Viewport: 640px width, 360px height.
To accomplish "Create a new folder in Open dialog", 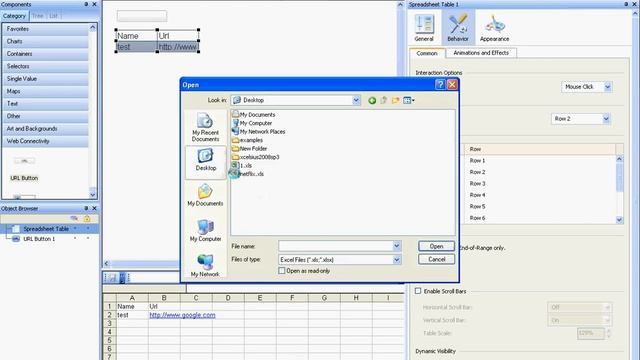I will click(395, 100).
